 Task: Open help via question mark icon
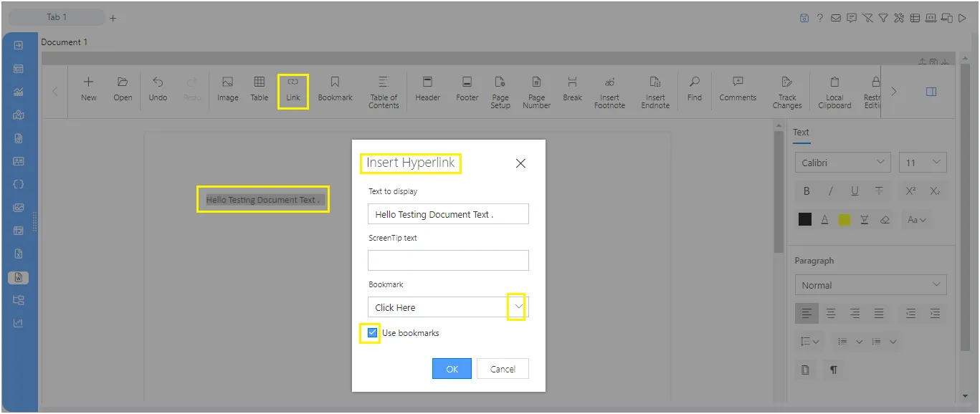coord(820,18)
